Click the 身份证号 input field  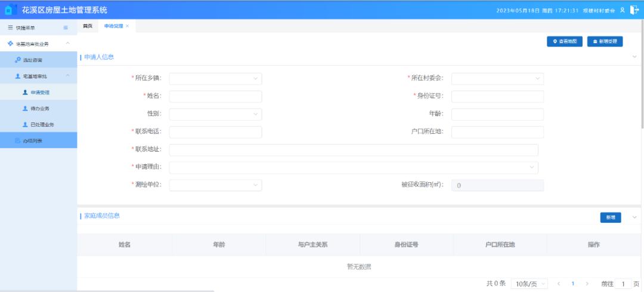click(x=497, y=97)
